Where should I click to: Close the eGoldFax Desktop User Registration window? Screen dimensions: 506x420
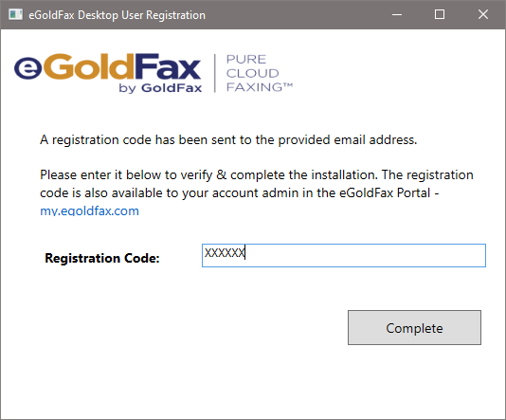click(483, 14)
